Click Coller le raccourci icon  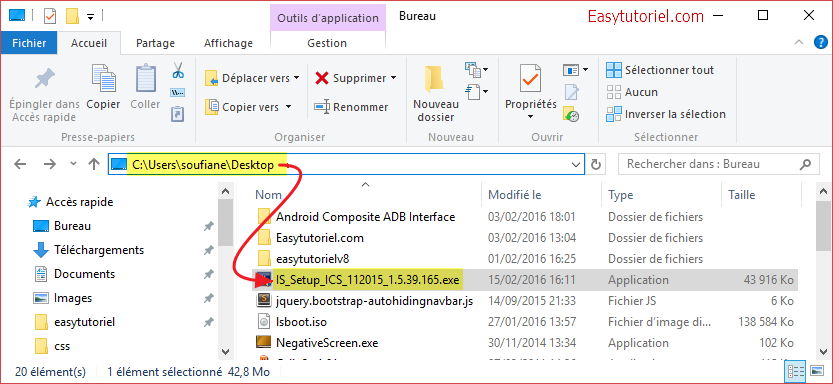[177, 114]
